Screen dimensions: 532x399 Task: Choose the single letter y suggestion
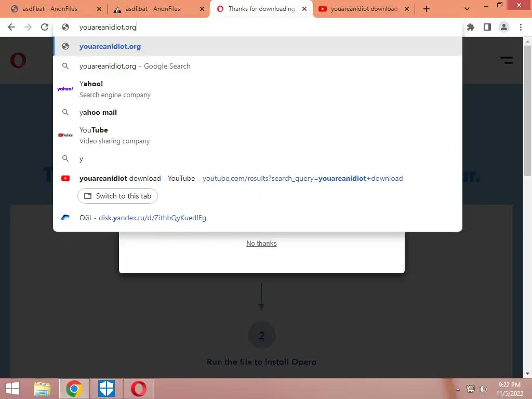[258, 158]
